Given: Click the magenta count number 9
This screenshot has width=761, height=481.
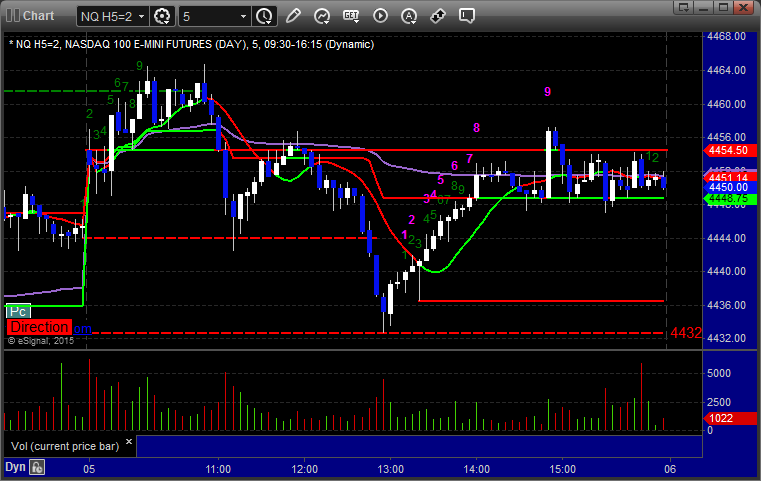Looking at the screenshot, I should pos(547,92).
